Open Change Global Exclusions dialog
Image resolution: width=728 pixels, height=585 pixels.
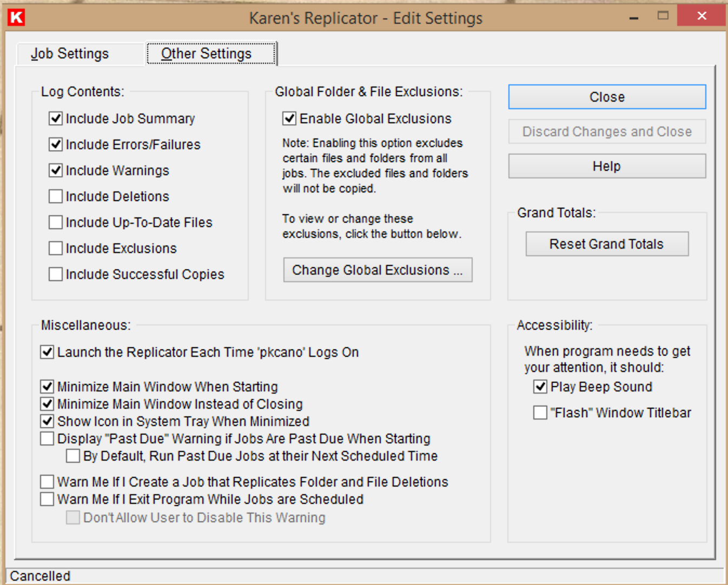378,270
